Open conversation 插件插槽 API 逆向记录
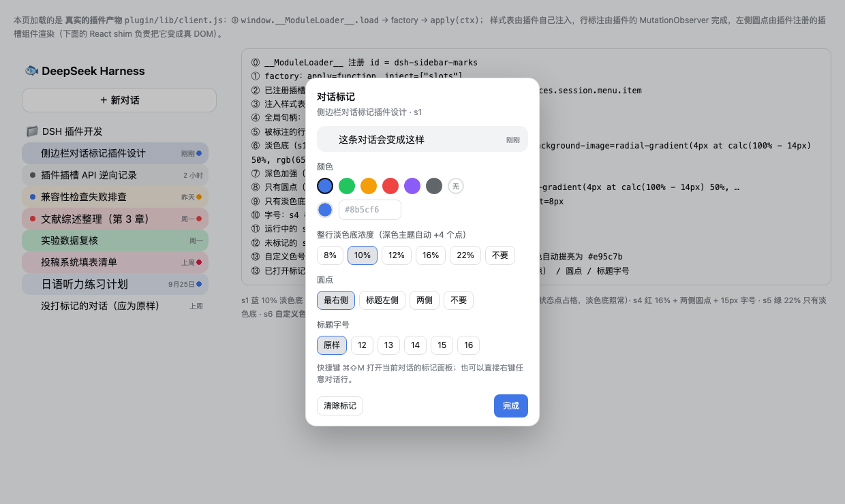Viewport: 845px width, 504px height. click(x=115, y=175)
